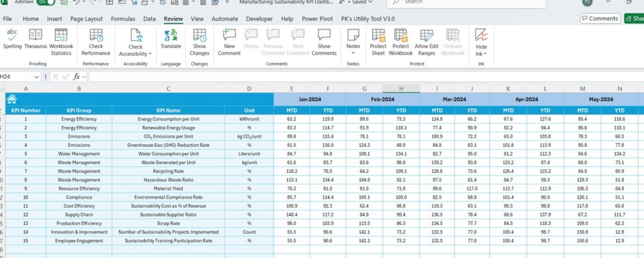Expand the Check Accessibility dropdown arrow
Viewport: 644px width, 258px height.
(150, 54)
